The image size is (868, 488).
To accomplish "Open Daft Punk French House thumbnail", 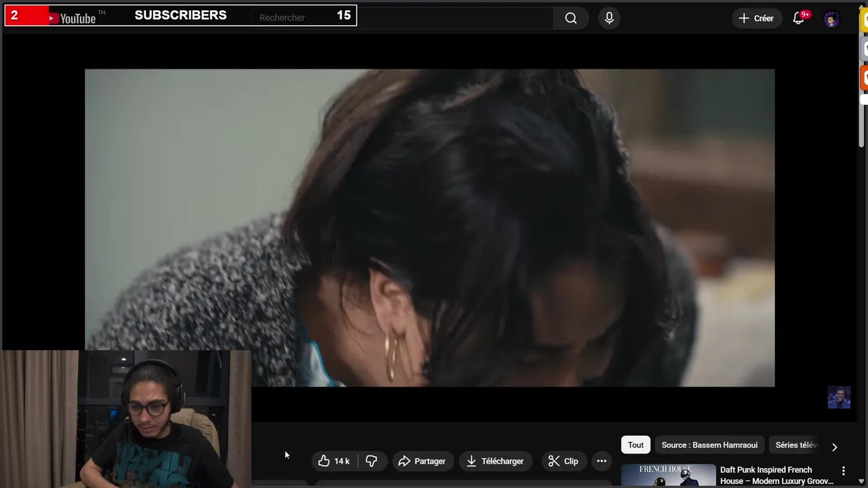I will (668, 476).
